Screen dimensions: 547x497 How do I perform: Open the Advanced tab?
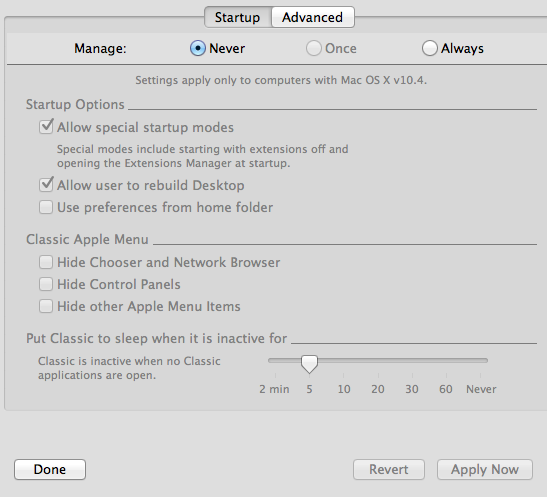click(x=313, y=17)
